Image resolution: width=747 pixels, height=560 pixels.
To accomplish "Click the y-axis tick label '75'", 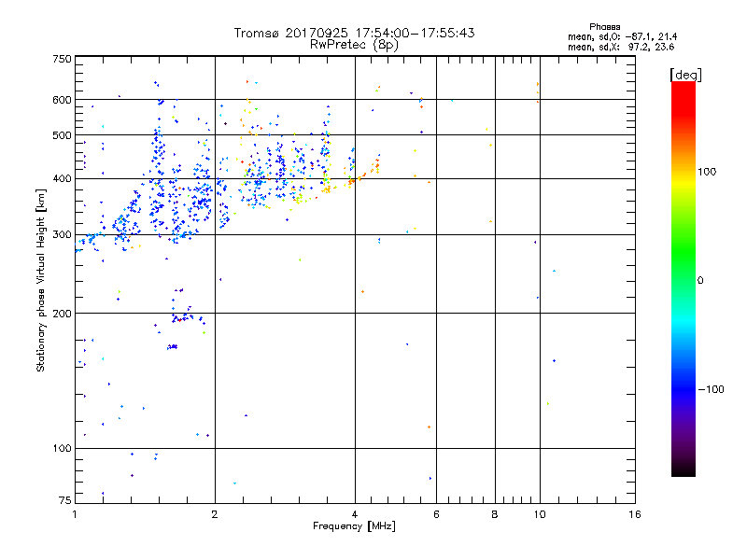I will pyautogui.click(x=65, y=500).
